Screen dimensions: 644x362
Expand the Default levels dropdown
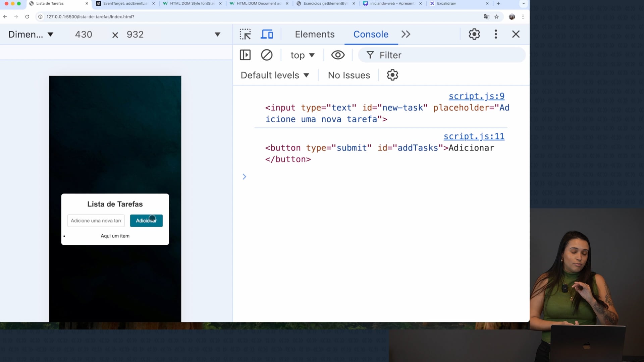(275, 75)
